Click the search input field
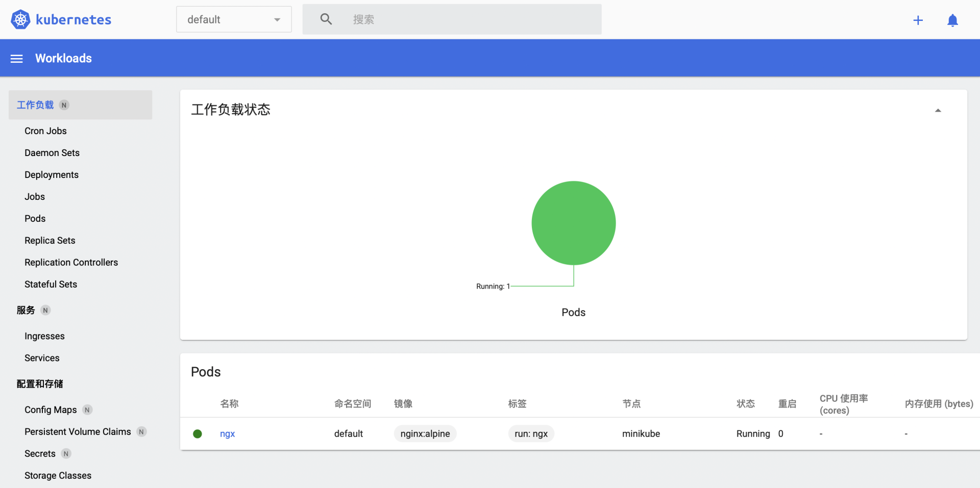 459,19
